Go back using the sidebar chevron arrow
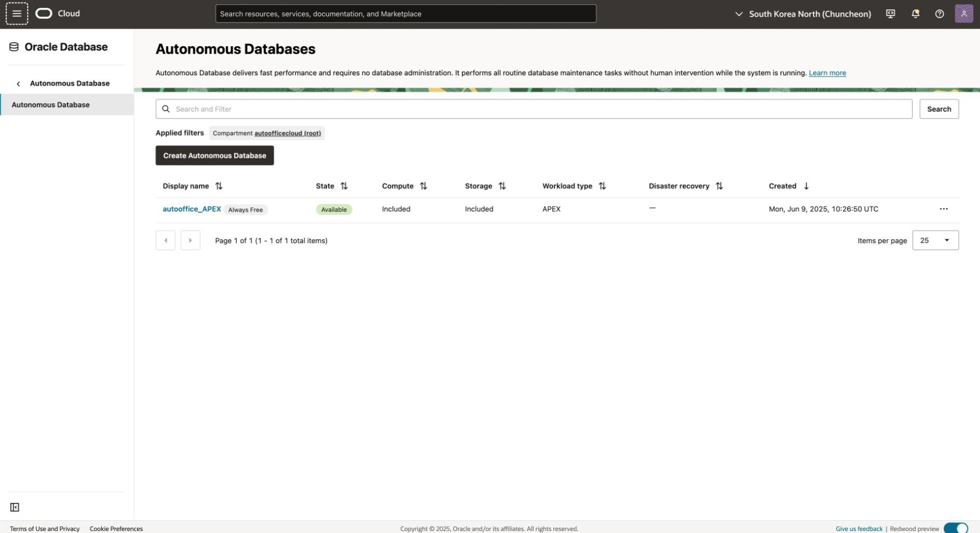980x533 pixels. [18, 84]
